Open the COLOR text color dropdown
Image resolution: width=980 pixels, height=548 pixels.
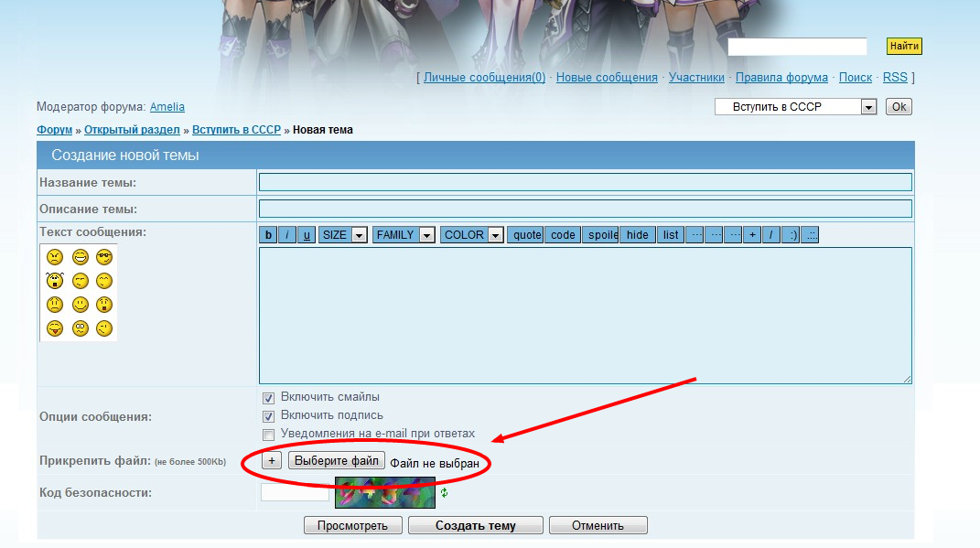click(x=472, y=235)
